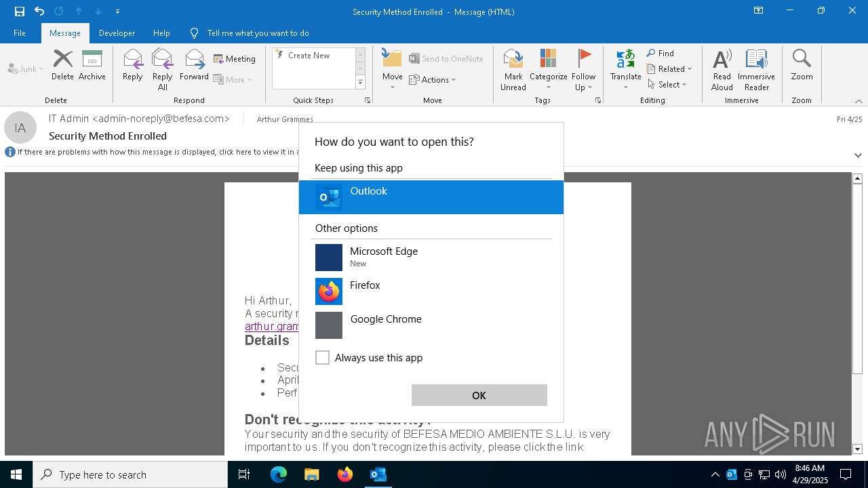868x488 pixels.
Task: Click Find in the Editing group
Action: click(660, 53)
